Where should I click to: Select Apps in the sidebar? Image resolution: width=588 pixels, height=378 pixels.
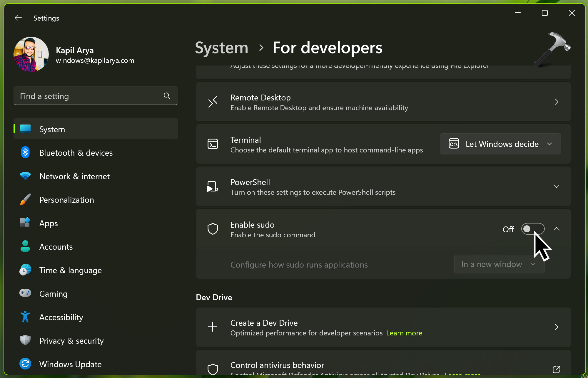(x=49, y=223)
